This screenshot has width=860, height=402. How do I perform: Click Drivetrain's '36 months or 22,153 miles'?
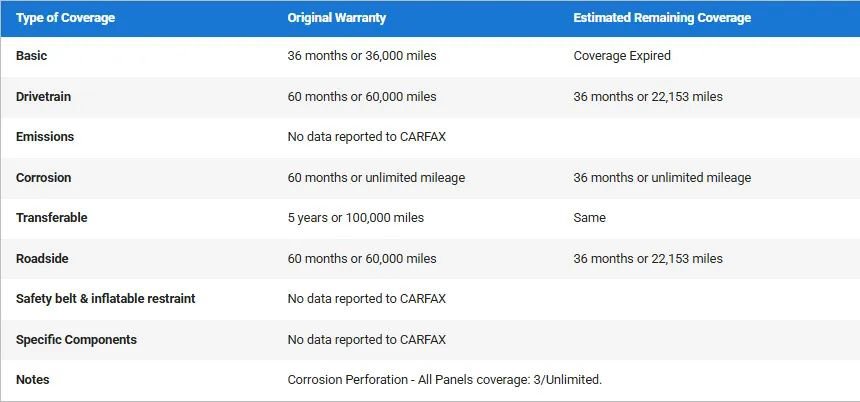pyautogui.click(x=648, y=97)
